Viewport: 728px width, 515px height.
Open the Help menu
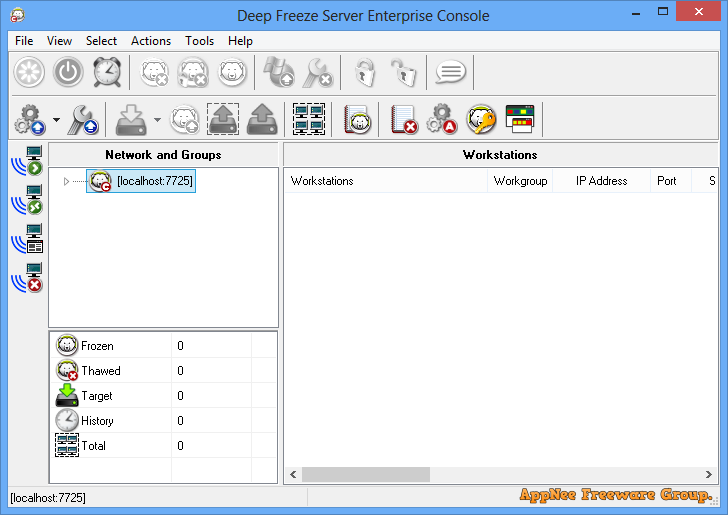(x=240, y=41)
